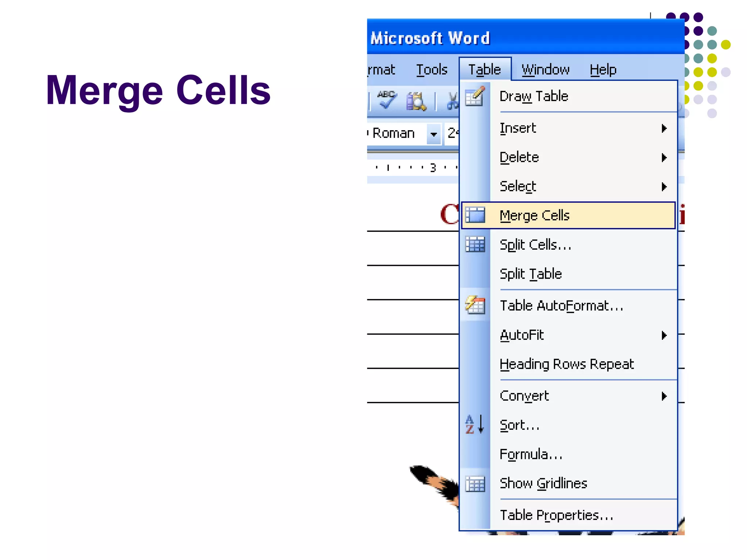Viewport: 747px width, 560px height.
Task: Select Show Gridlines menu entry
Action: click(568, 483)
